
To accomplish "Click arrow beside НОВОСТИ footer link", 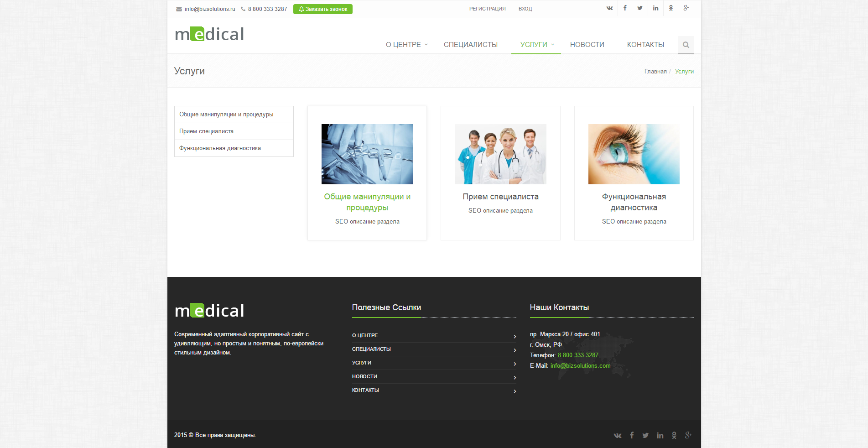I will click(x=515, y=377).
